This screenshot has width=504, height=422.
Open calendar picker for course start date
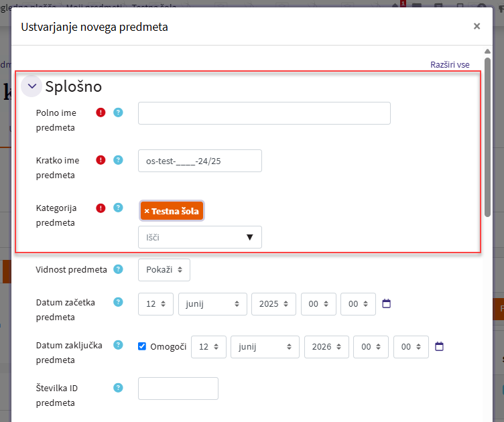(x=386, y=303)
